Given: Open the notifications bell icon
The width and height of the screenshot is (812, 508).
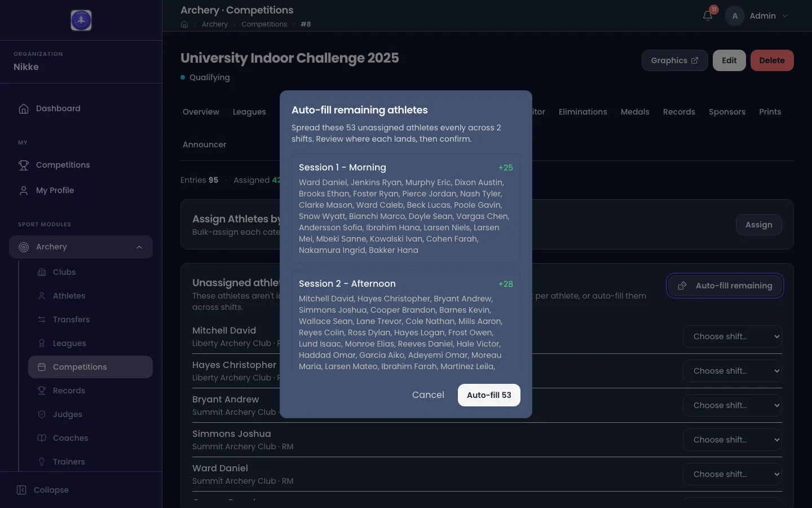Looking at the screenshot, I should click(x=708, y=16).
